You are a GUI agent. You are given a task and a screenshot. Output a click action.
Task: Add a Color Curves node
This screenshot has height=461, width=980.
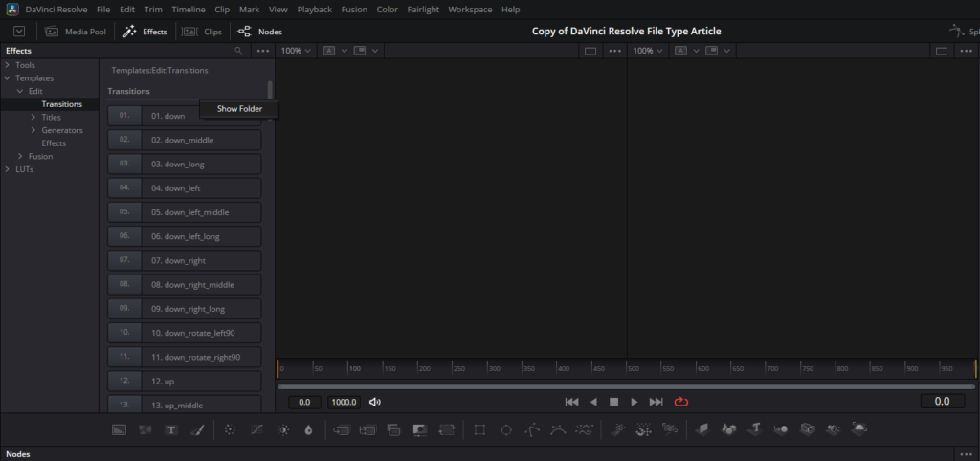(x=256, y=429)
